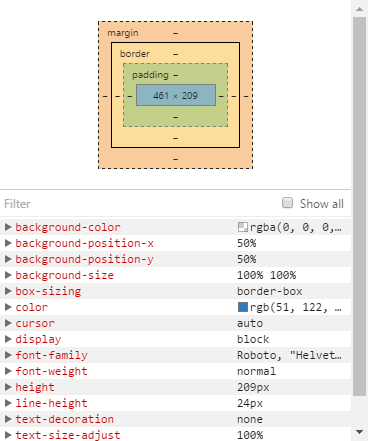
Task: Click the block display value
Action: coord(253,339)
